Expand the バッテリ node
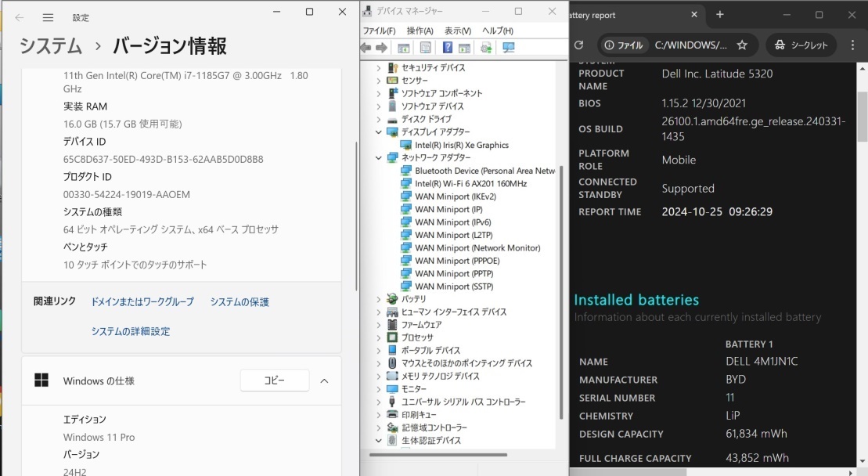This screenshot has height=476, width=868. (x=379, y=299)
